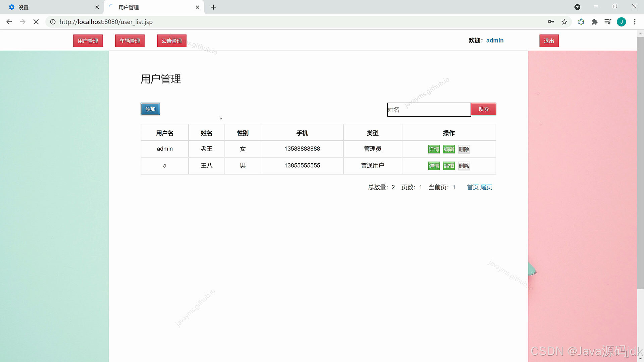Click the 管理员 type cell
Viewport: 644px width, 362px height.
pyautogui.click(x=373, y=149)
